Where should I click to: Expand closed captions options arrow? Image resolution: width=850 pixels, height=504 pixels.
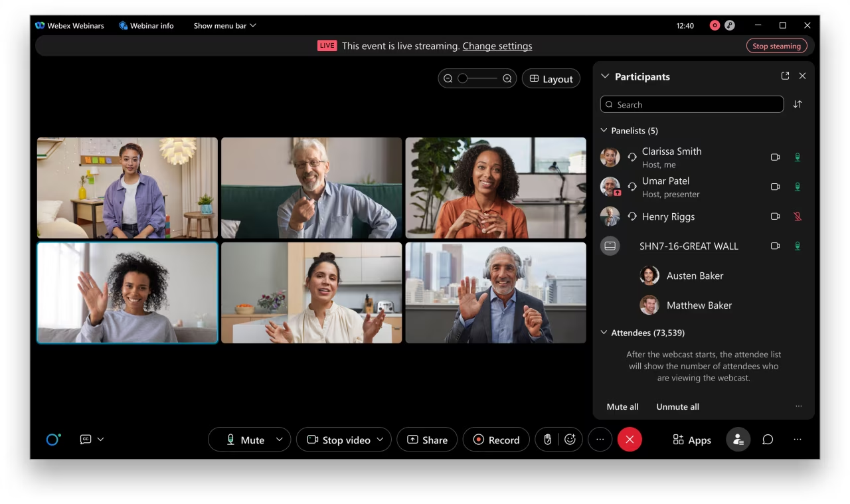tap(101, 440)
